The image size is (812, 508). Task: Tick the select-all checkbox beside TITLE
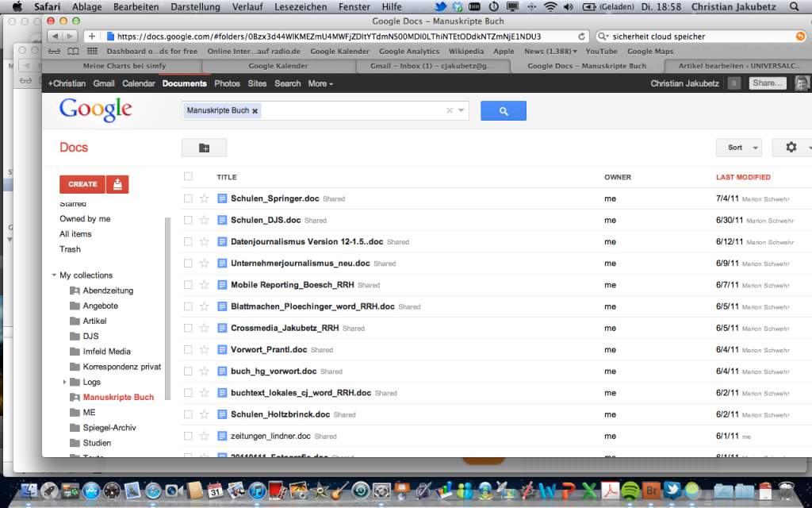pos(188,177)
